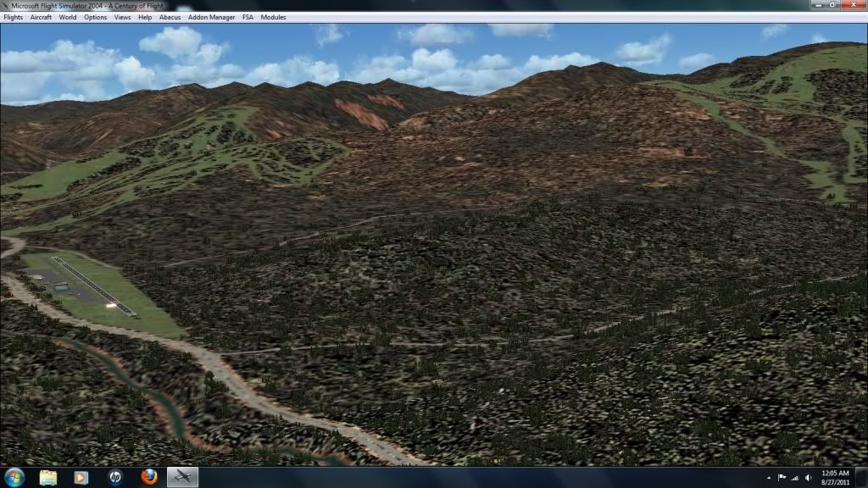The image size is (868, 488).
Task: Show hidden system tray icons
Action: (768, 478)
